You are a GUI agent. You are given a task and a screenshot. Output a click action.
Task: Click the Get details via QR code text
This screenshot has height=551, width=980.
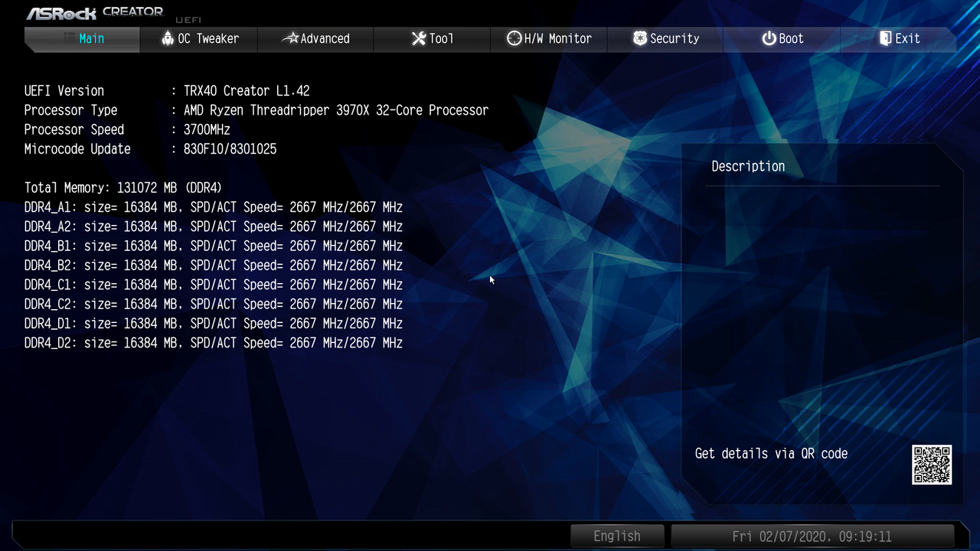(x=771, y=454)
